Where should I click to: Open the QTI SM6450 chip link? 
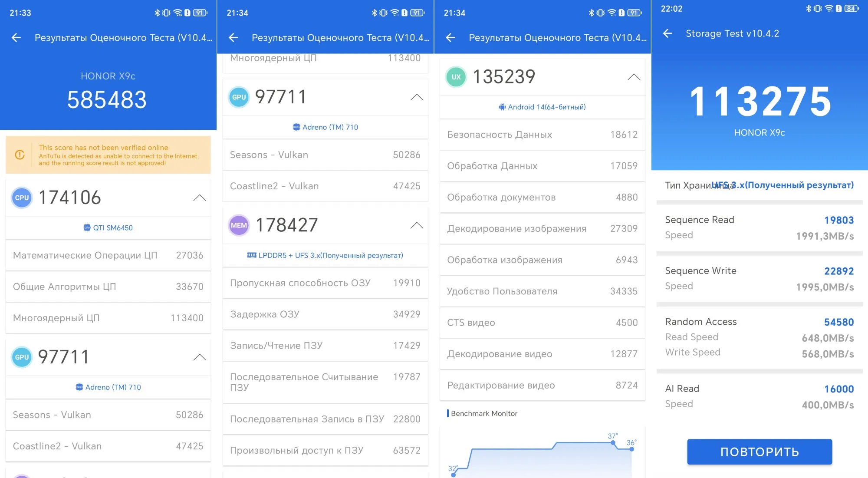[108, 228]
